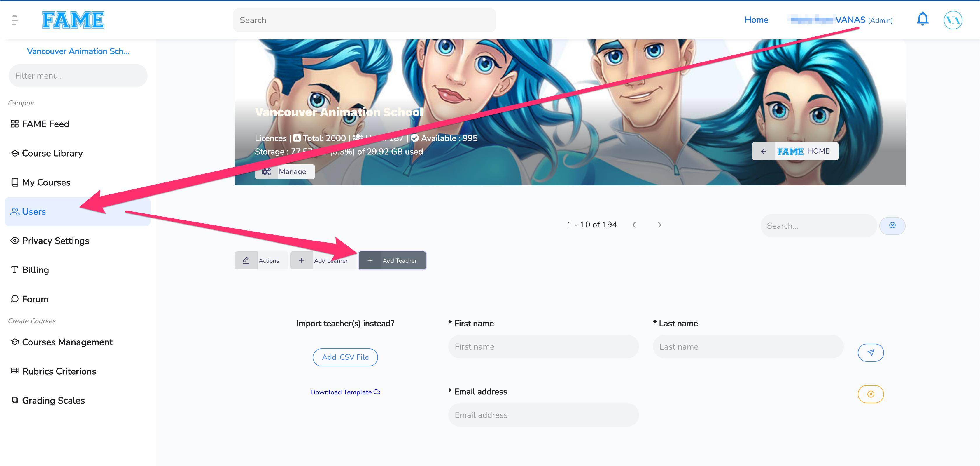Viewport: 980px width, 466px height.
Task: Click the FAME logo
Action: click(73, 20)
